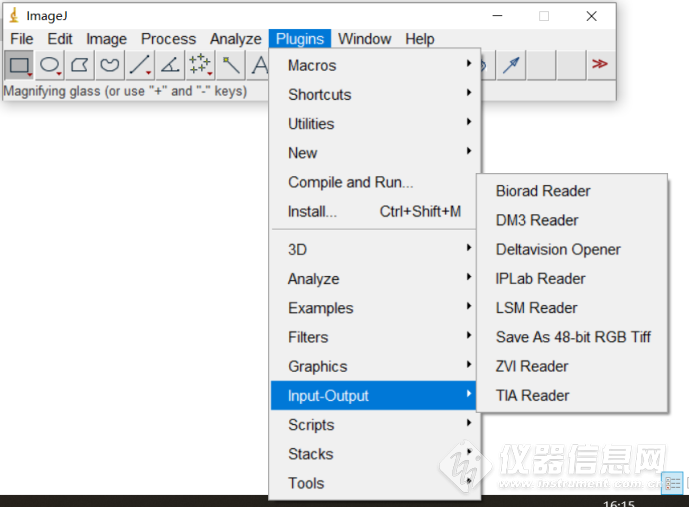Open the Analyze menu in menu bar
This screenshot has width=690, height=507.
click(x=235, y=39)
